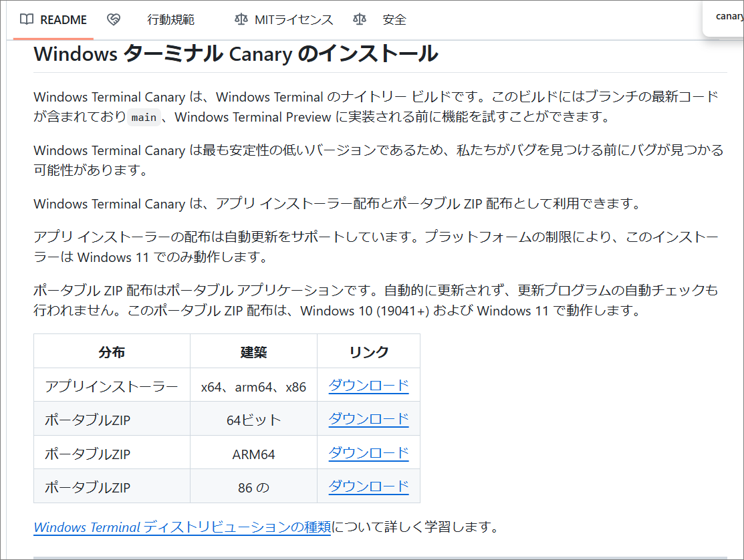Click the 86 の table cell

(x=253, y=486)
